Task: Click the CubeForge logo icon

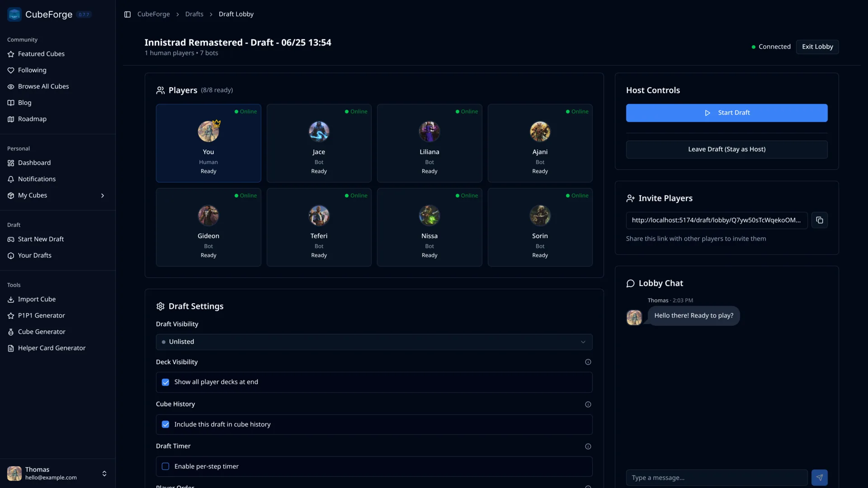Action: point(14,14)
